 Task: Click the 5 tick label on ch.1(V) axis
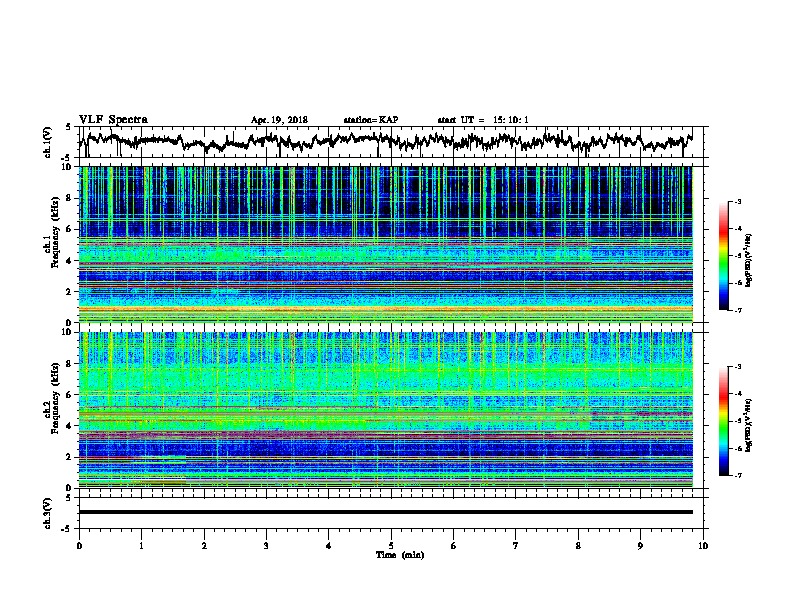coord(68,127)
